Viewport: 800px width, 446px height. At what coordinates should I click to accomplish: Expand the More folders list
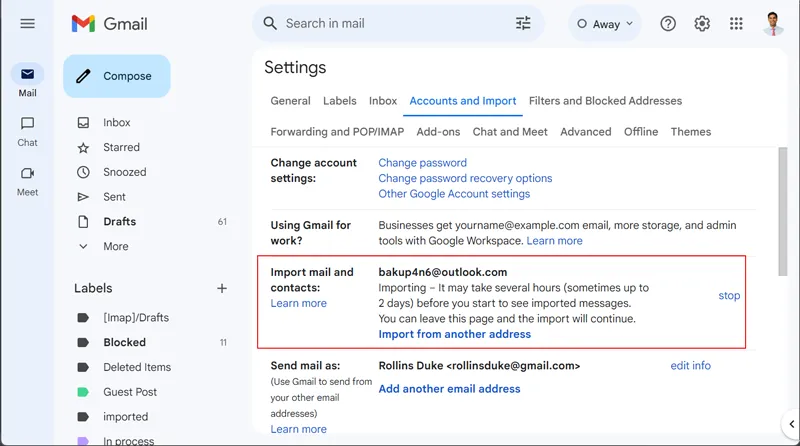pyautogui.click(x=115, y=246)
